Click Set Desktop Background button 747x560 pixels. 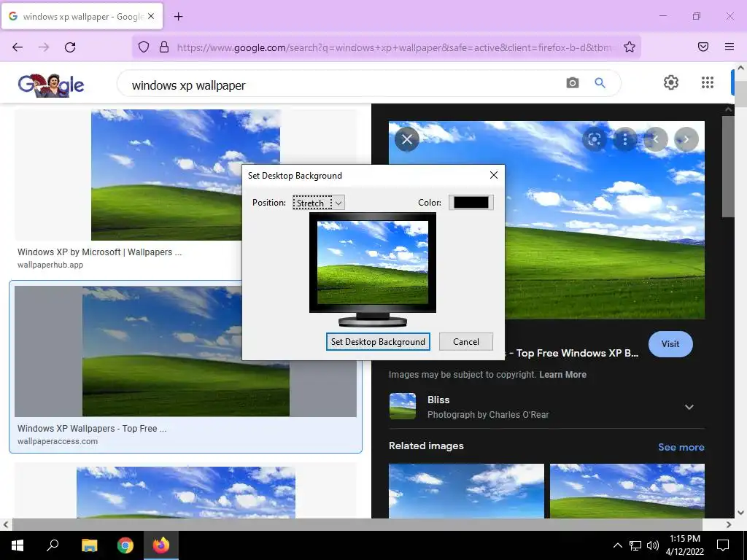pos(378,341)
